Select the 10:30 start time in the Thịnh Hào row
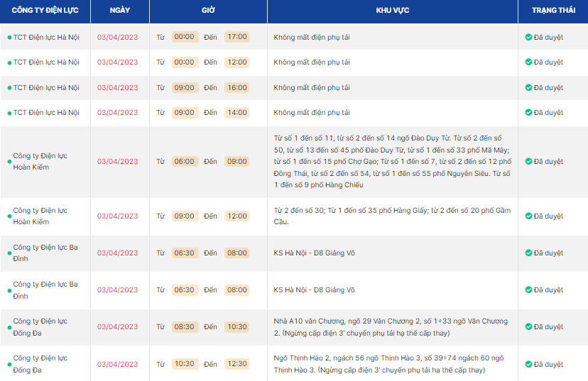Image resolution: width=588 pixels, height=381 pixels. click(x=185, y=364)
